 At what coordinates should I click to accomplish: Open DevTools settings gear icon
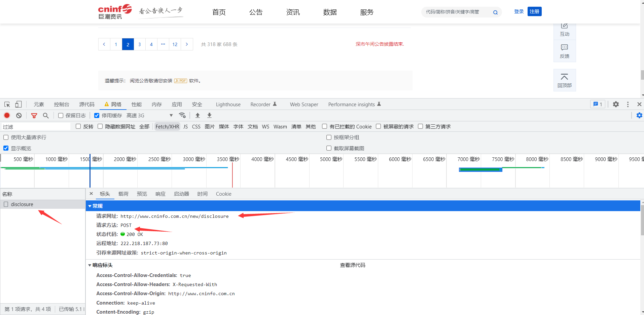click(x=616, y=104)
